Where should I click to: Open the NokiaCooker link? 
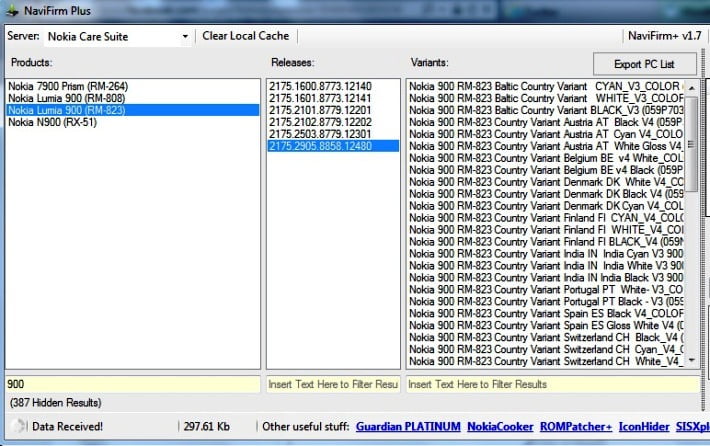coord(500,427)
